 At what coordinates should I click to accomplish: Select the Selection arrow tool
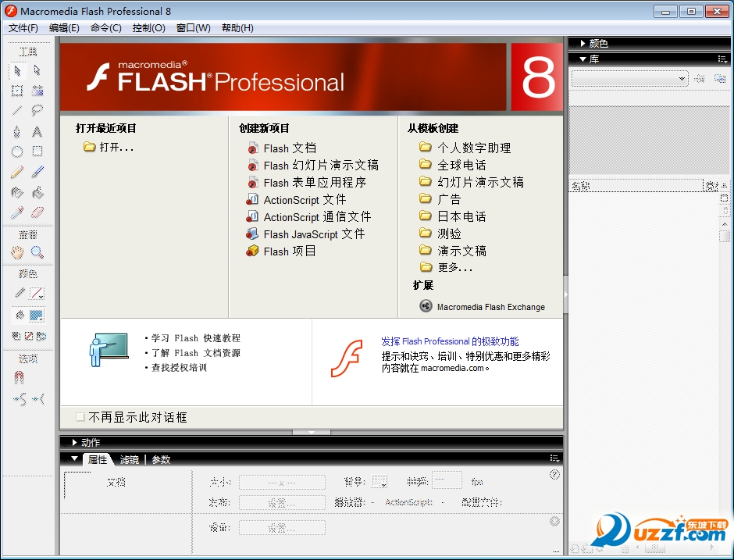point(17,71)
